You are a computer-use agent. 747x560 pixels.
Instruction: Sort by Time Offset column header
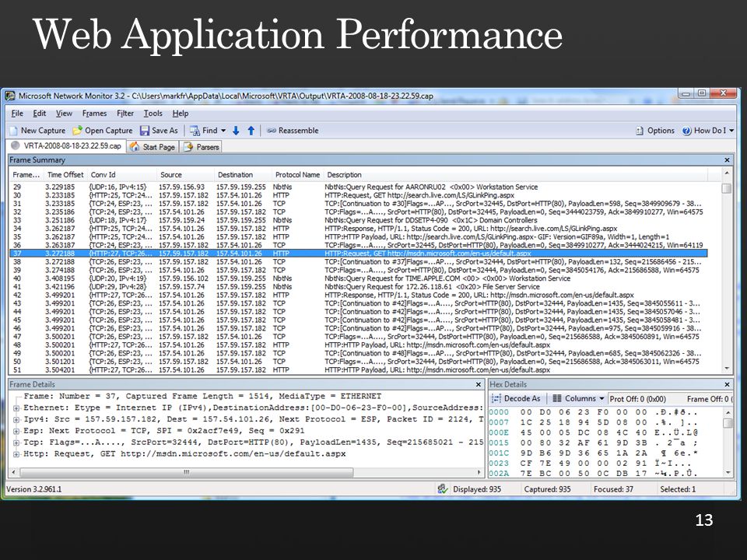click(x=65, y=175)
